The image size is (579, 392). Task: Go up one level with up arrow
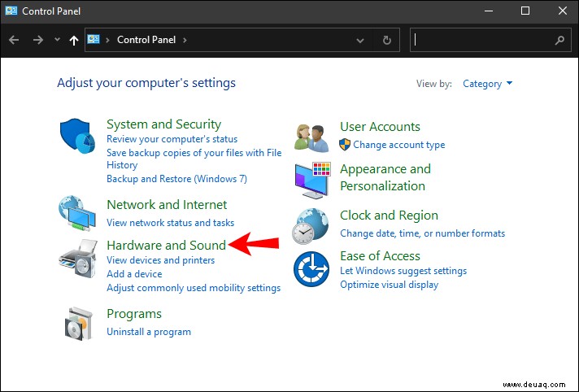coord(74,40)
